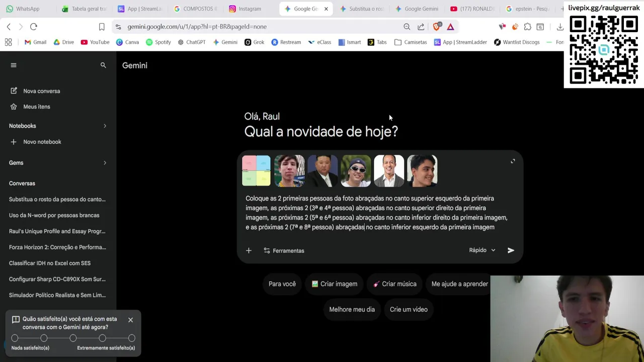Open the Grok bookmark
Viewport: 644px width, 362px height.
[x=254, y=42]
